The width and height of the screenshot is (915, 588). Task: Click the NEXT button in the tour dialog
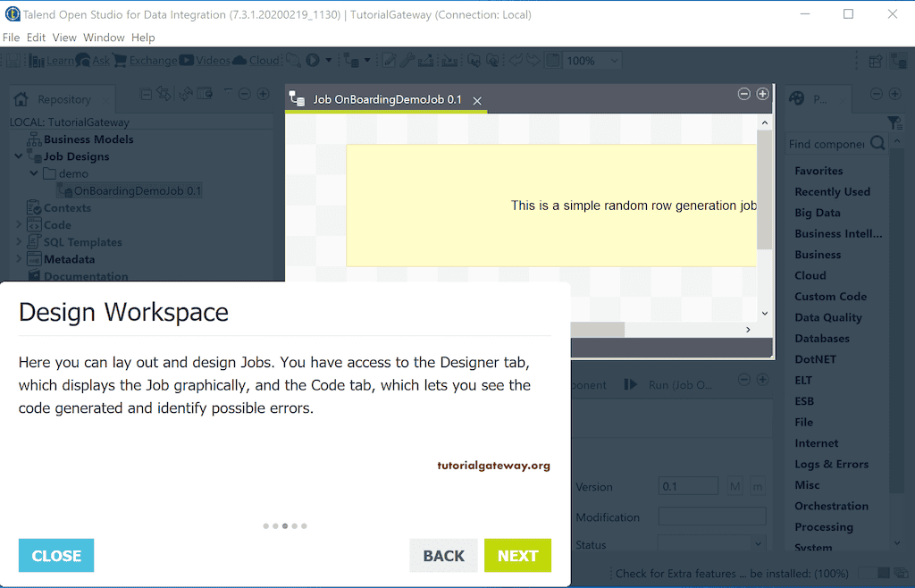point(517,555)
